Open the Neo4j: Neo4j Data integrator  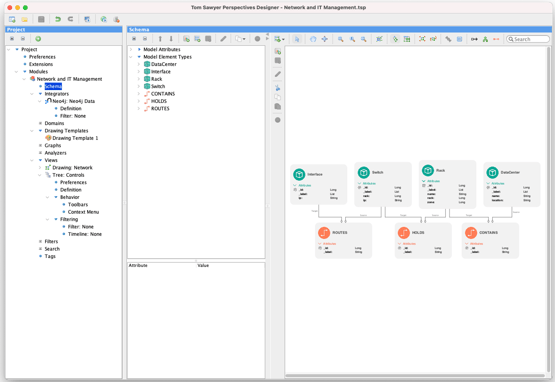click(x=73, y=101)
